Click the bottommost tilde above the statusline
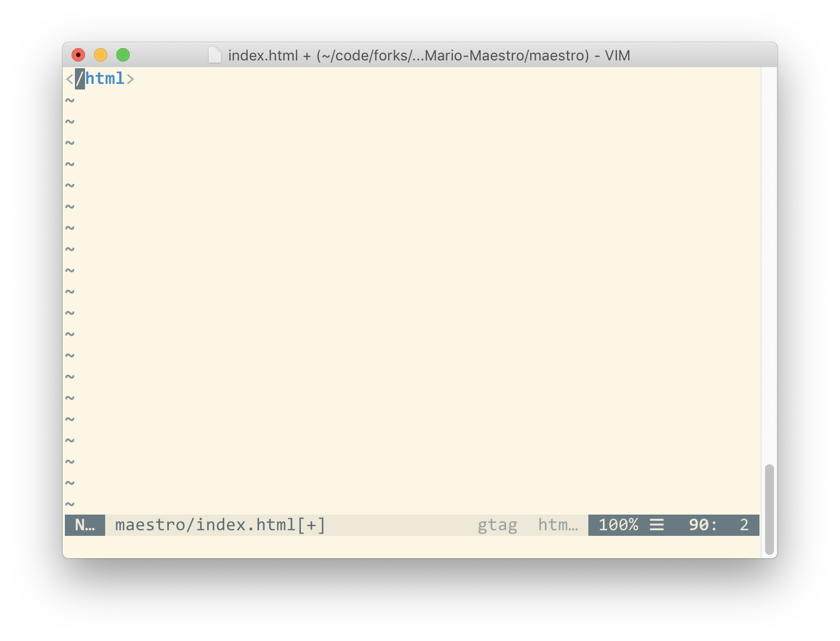840x641 pixels. (x=69, y=503)
